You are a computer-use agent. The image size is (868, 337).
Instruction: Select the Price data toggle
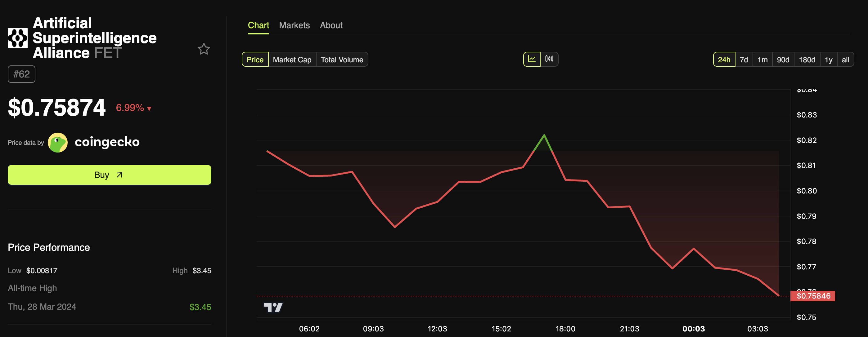(x=255, y=60)
